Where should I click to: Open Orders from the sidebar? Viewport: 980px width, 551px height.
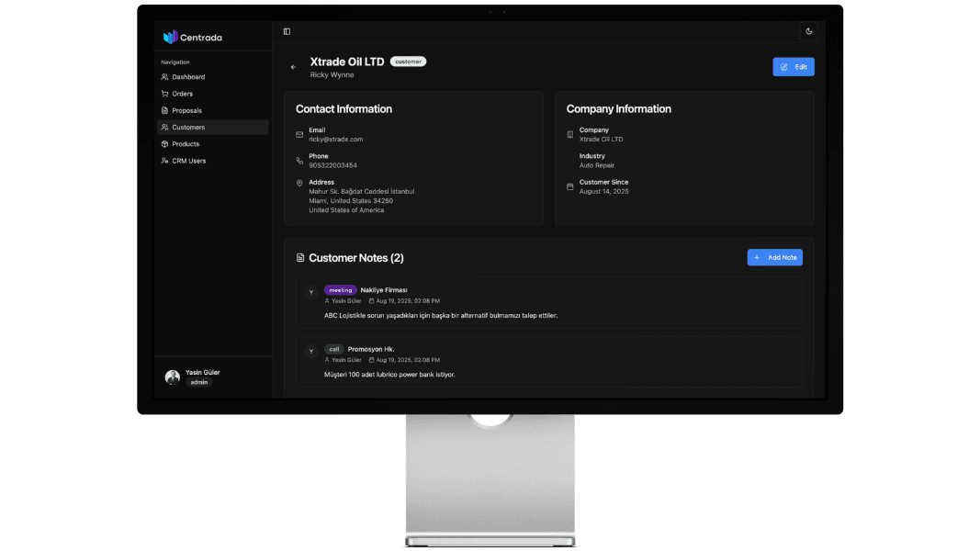click(x=182, y=94)
